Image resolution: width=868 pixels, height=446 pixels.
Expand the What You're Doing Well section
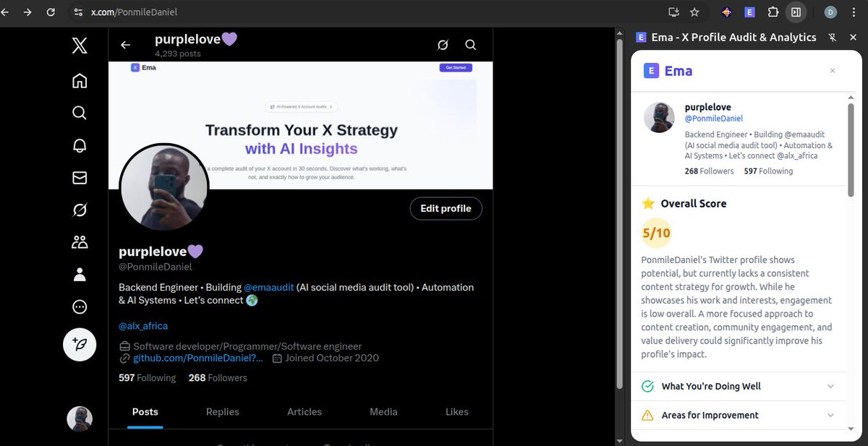point(739,386)
